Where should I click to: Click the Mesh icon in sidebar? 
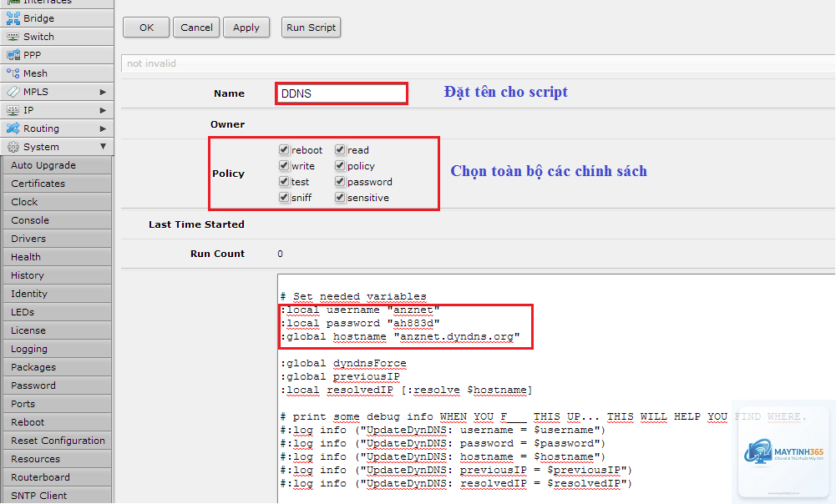13,73
